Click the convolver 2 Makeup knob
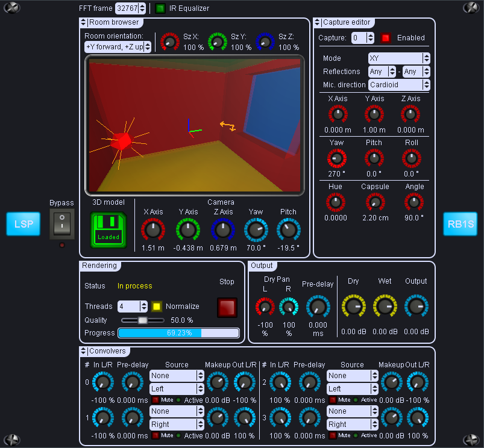 tap(391, 382)
